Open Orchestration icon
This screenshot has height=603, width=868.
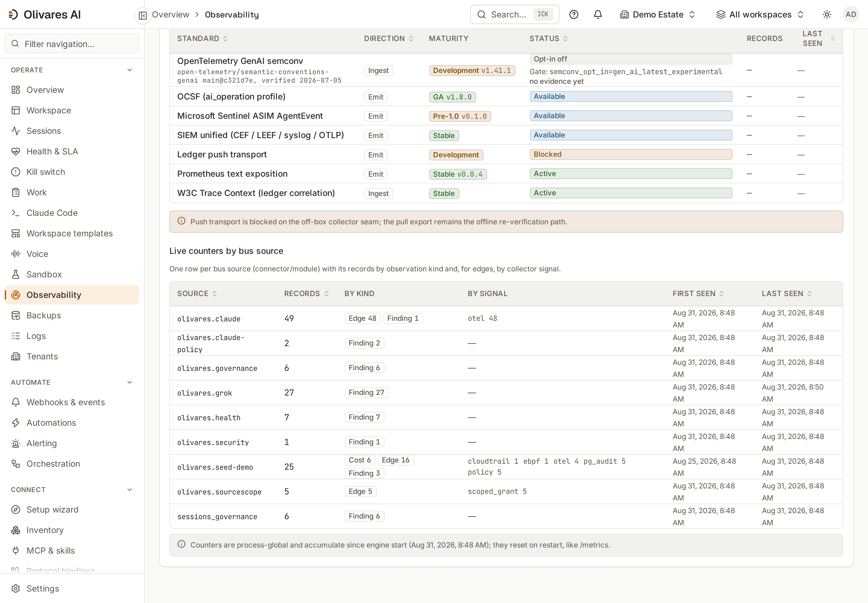tap(15, 464)
